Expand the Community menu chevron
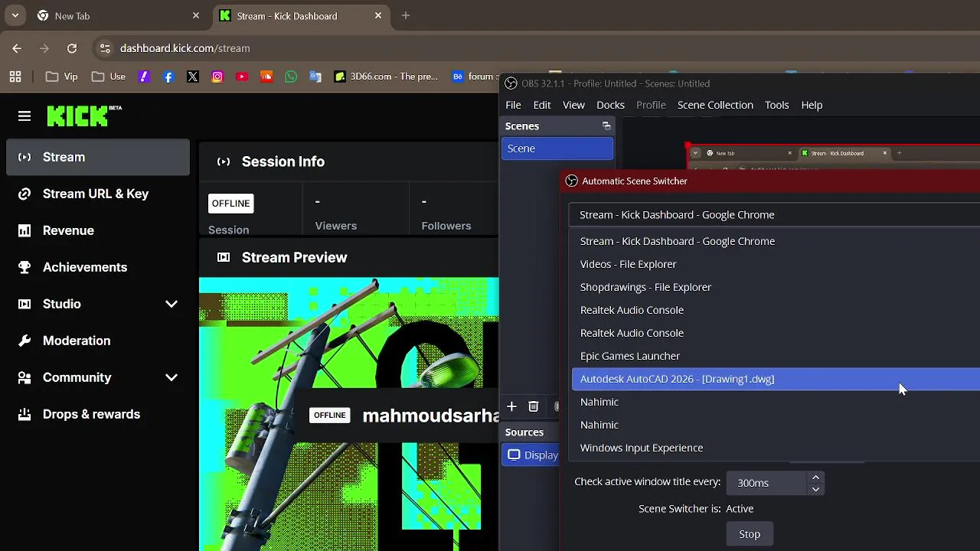 (x=171, y=377)
